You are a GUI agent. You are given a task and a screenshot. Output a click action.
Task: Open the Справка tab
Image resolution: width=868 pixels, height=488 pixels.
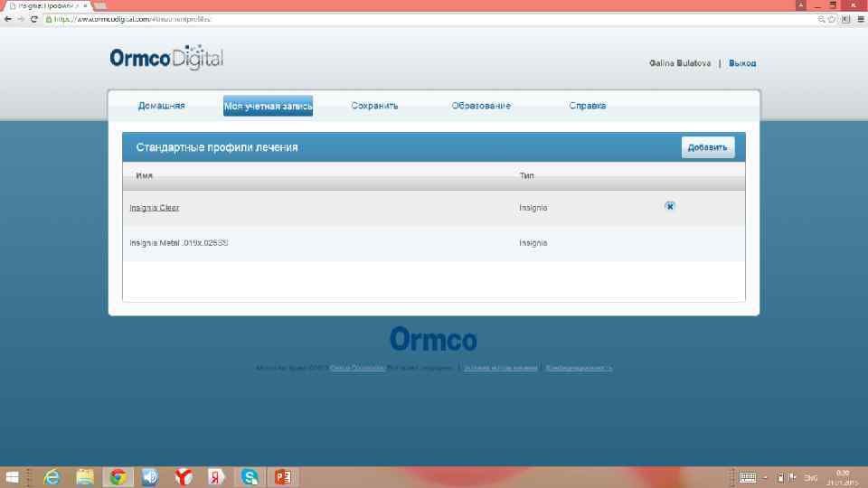pyautogui.click(x=588, y=106)
